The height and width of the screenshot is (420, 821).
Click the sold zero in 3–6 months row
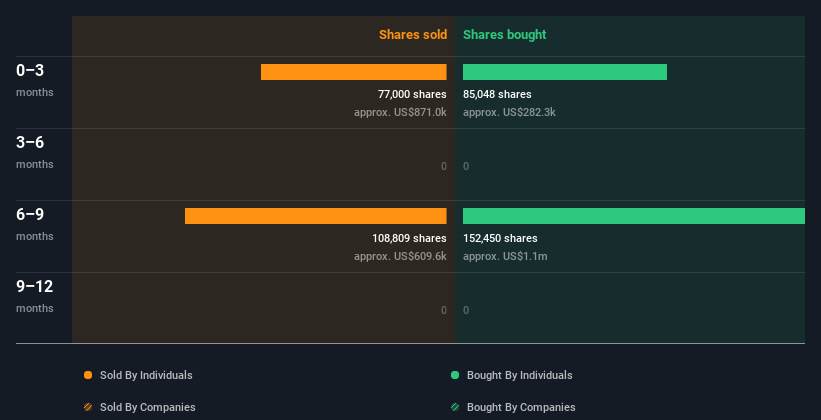click(x=444, y=166)
